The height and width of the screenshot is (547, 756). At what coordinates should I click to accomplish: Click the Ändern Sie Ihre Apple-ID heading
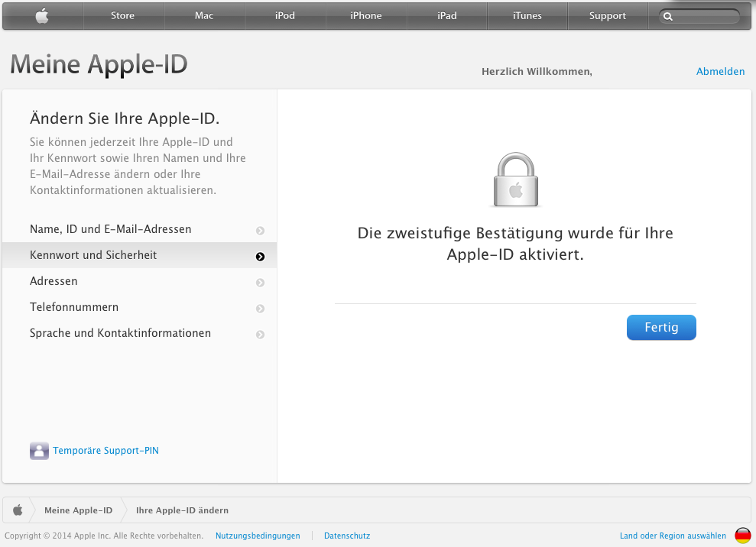[x=125, y=118]
